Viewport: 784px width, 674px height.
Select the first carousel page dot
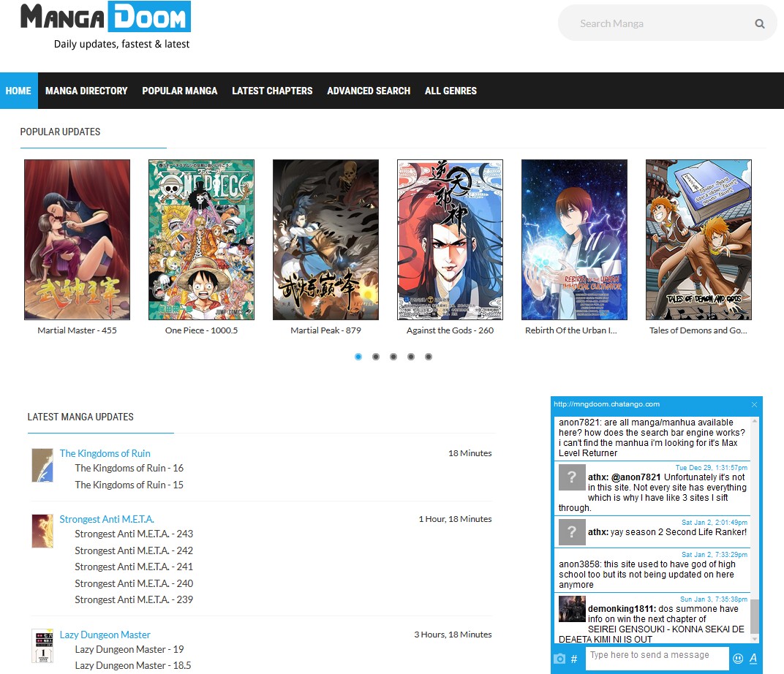tap(358, 357)
